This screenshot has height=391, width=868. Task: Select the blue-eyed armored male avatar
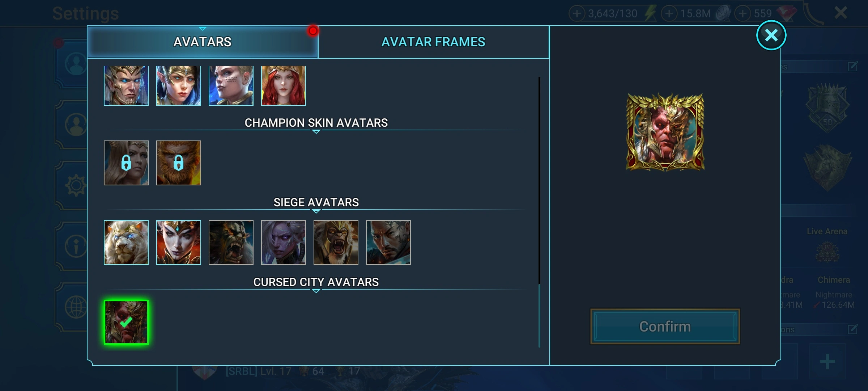(x=126, y=85)
